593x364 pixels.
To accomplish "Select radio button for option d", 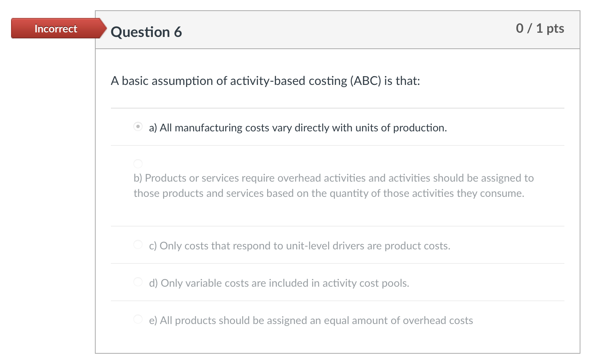I will [x=138, y=281].
